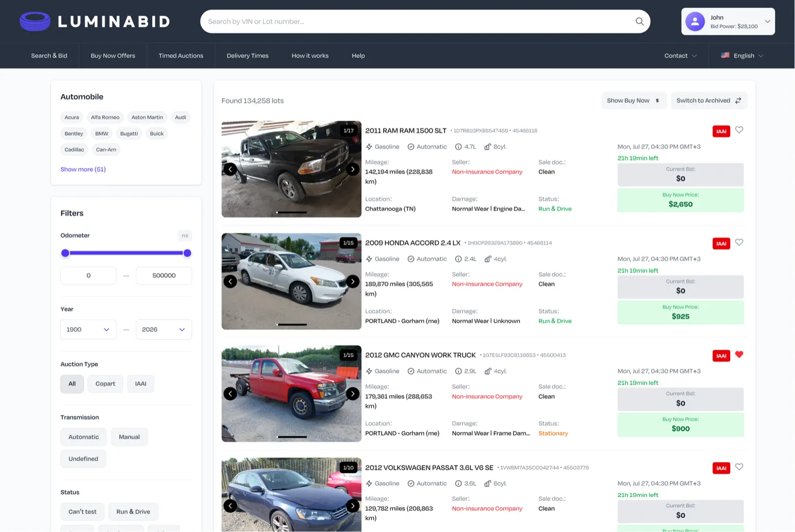
Task: Click the cylinder icon on Volkswagen Passat row
Action: click(488, 484)
